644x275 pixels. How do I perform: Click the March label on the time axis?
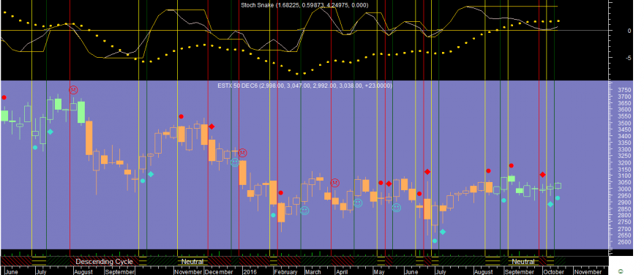click(x=312, y=272)
